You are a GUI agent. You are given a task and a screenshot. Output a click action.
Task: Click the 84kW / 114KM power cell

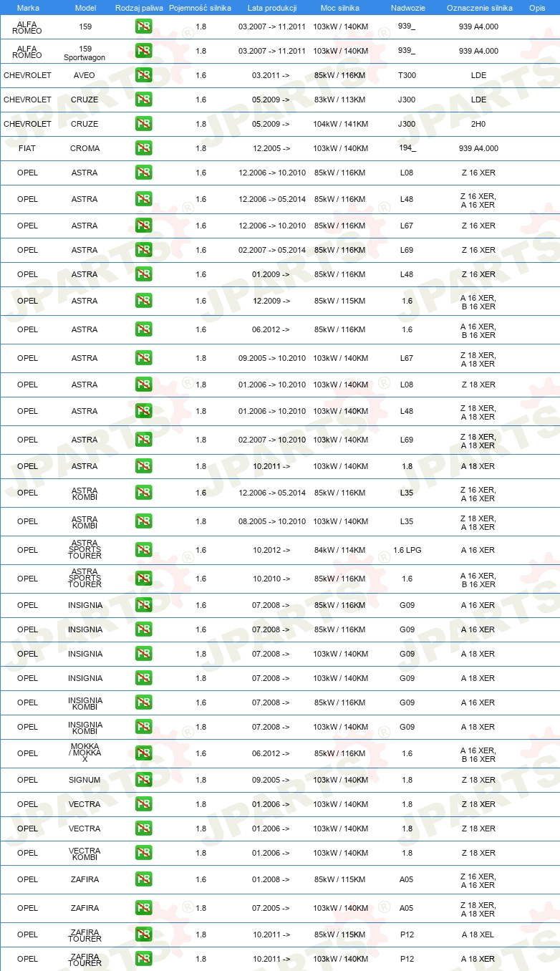(340, 550)
